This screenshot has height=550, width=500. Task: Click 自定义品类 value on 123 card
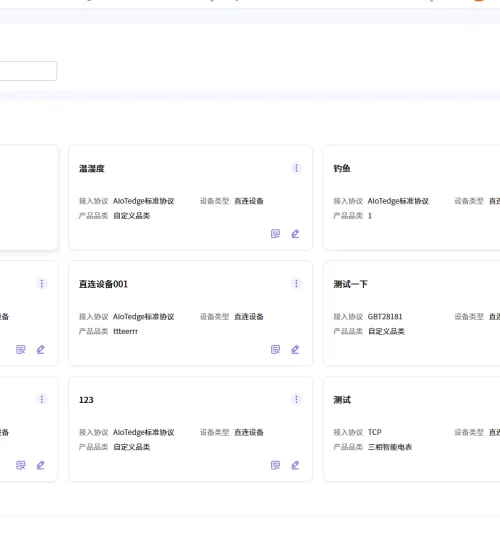point(132,447)
